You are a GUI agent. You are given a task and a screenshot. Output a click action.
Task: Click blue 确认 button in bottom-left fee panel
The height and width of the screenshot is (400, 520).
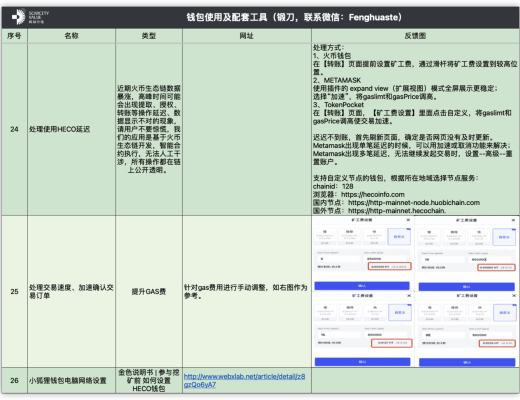tap(362, 362)
